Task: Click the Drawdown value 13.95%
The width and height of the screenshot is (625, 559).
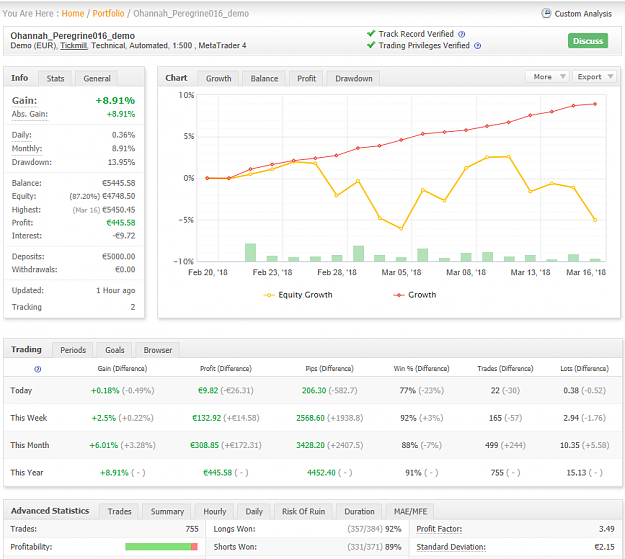Action: click(121, 162)
